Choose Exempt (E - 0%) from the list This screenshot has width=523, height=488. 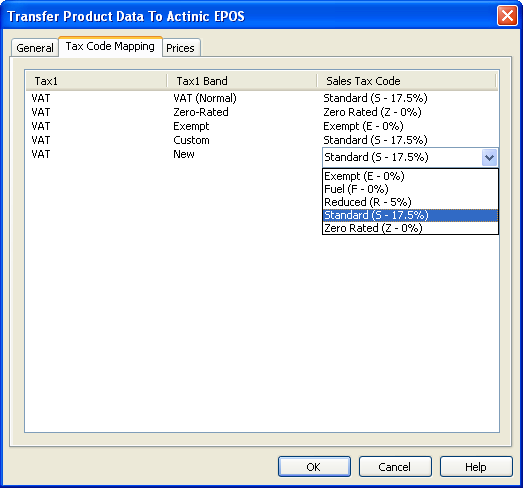pos(410,176)
